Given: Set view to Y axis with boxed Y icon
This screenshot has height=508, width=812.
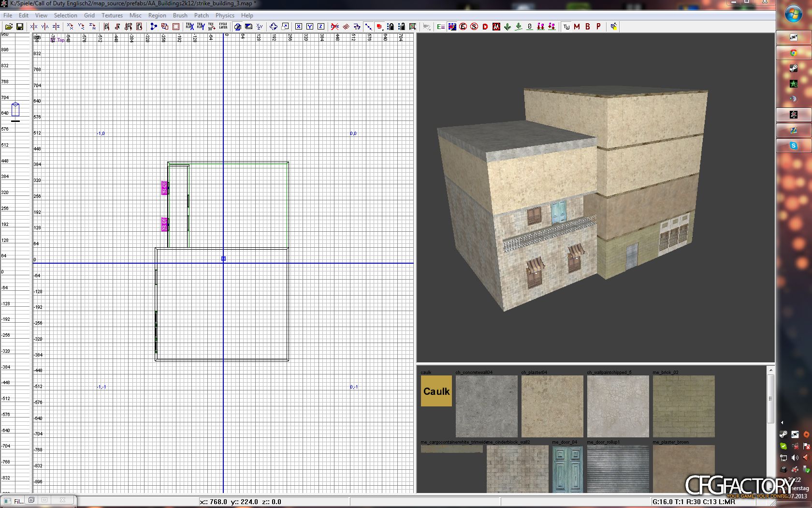Looking at the screenshot, I should pos(310,27).
